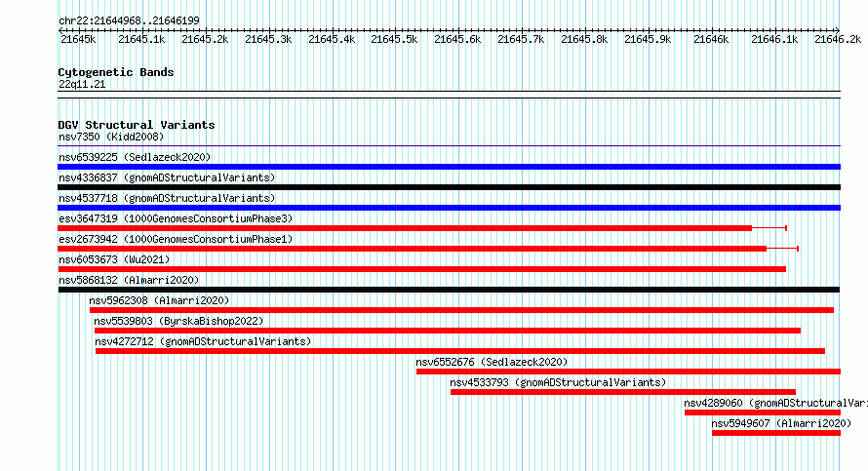The height and width of the screenshot is (471, 868).
Task: Open nsv4272712 (gnomADStructuralVariants) label
Action: pos(203,341)
